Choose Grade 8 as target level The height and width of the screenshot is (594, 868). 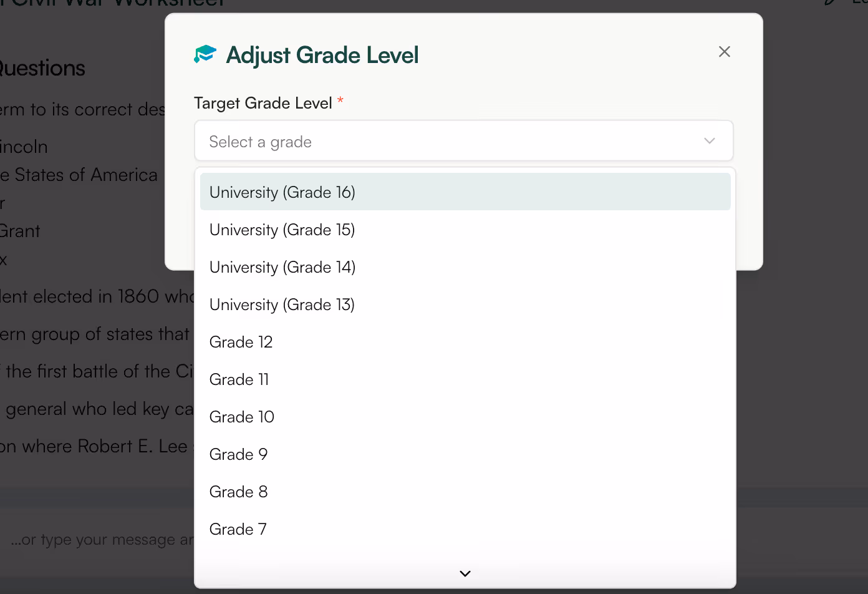tap(238, 492)
